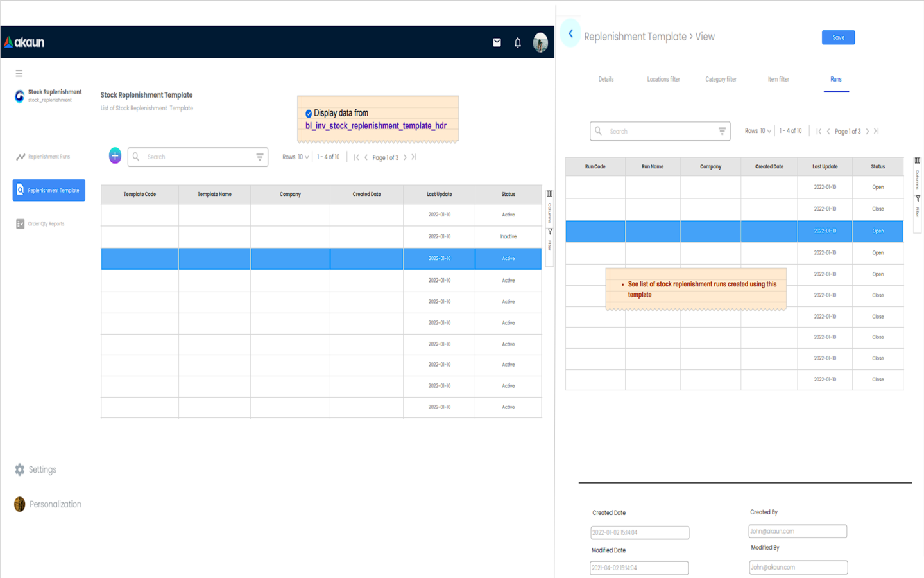The height and width of the screenshot is (578, 924).
Task: Sort by Template Code column header
Action: click(x=140, y=194)
